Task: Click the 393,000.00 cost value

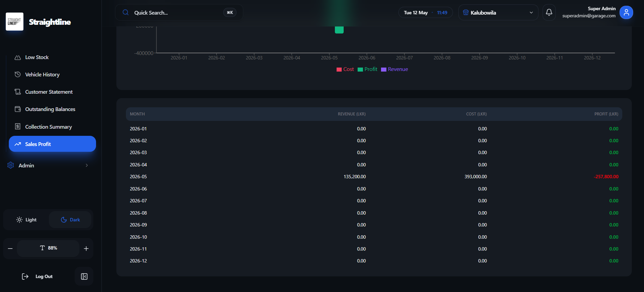Action: 476,177
